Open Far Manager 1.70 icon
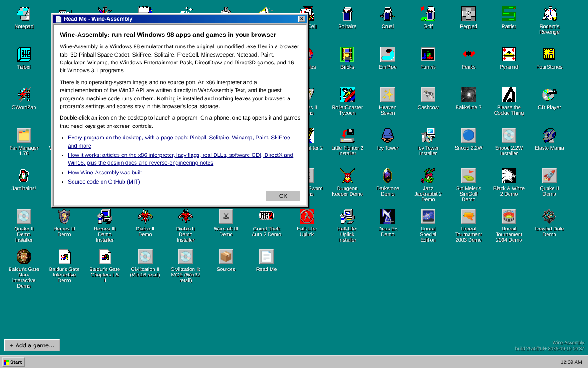The image size is (588, 368). [24, 135]
